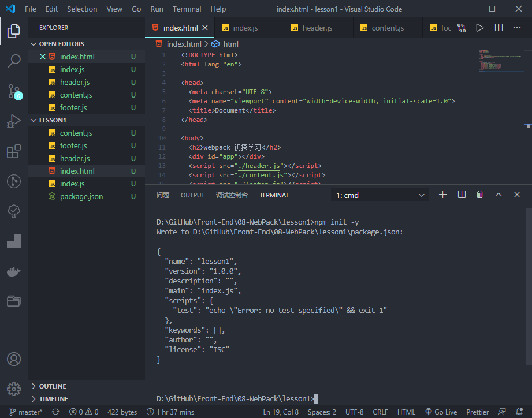Viewport: 532px width, 418px height.
Task: Click the synchronize changes icon in status bar
Action: 55,412
